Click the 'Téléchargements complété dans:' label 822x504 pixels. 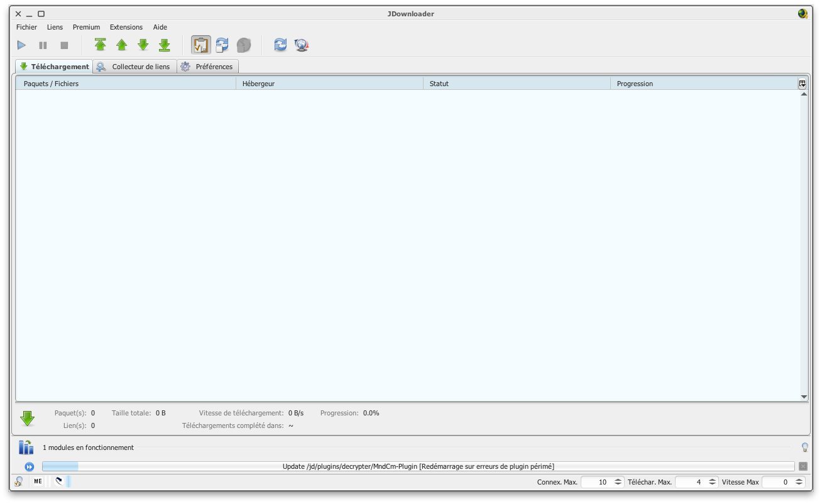233,425
